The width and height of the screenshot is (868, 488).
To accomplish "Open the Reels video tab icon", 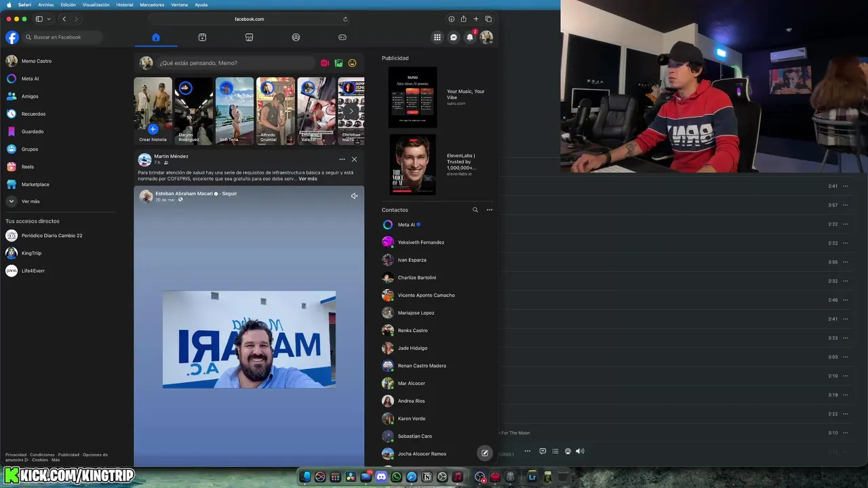I will [202, 37].
